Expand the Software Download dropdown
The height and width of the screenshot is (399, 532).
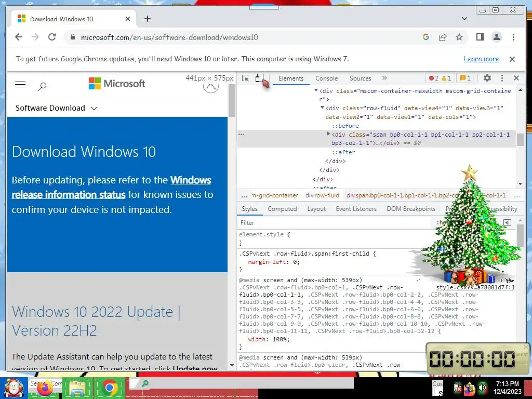(x=56, y=108)
